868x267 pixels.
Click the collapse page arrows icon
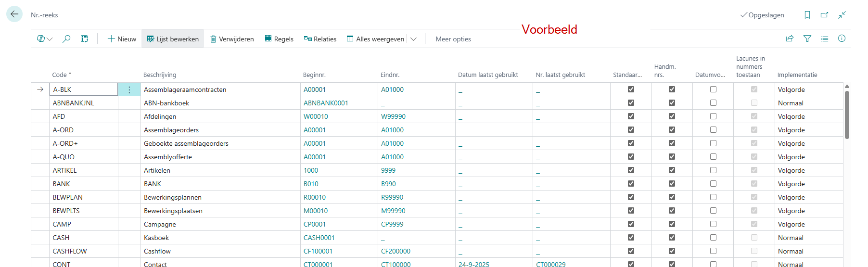[x=842, y=15]
